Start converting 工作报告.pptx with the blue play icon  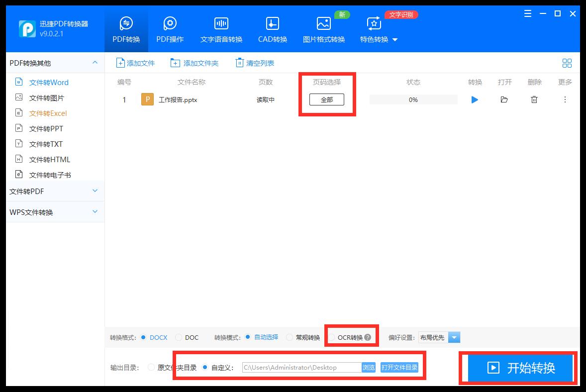pos(474,99)
